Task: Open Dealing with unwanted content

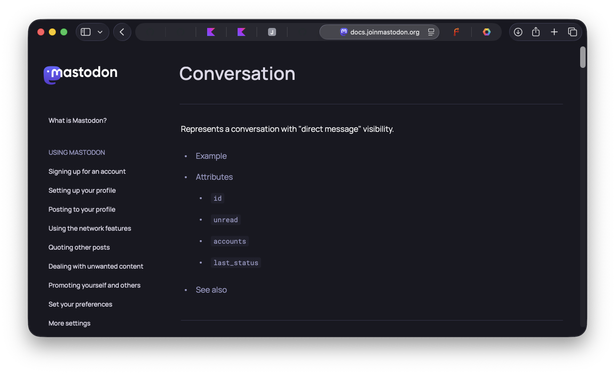Action: (x=96, y=266)
